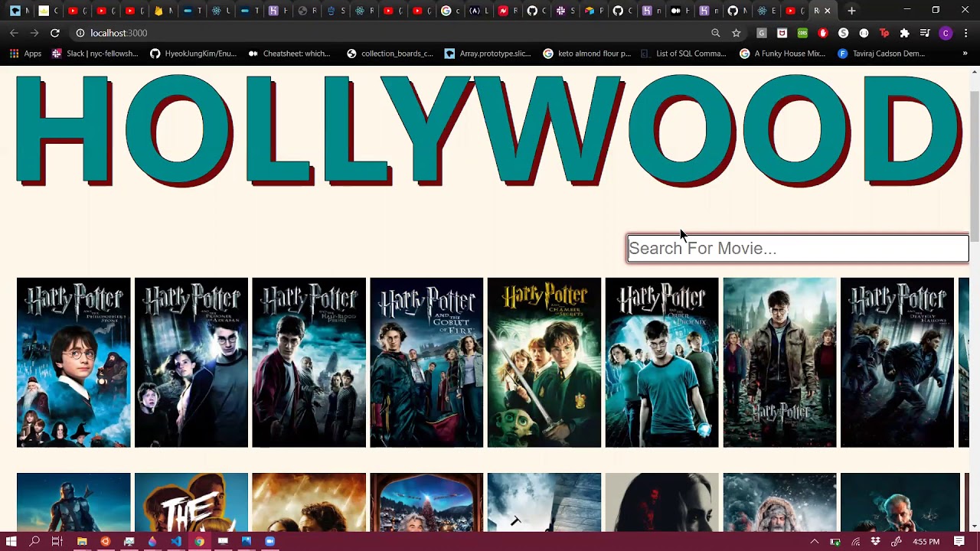Select Harry Potter Half-Blood Prince poster
The image size is (980, 551).
[x=309, y=363]
